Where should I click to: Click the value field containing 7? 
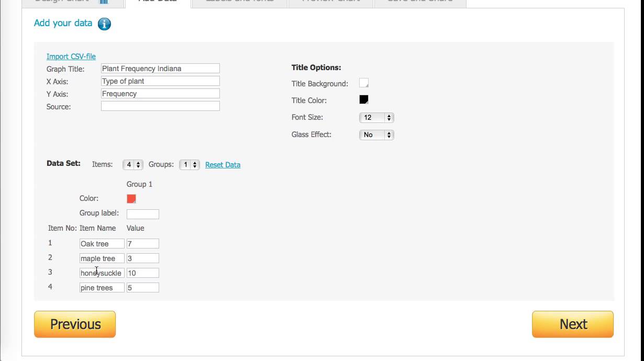[x=143, y=244]
